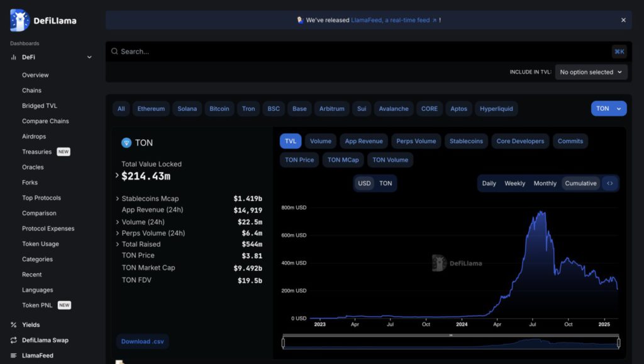Click the right handle of chart range slider
This screenshot has height=364, width=644.
tap(619, 343)
